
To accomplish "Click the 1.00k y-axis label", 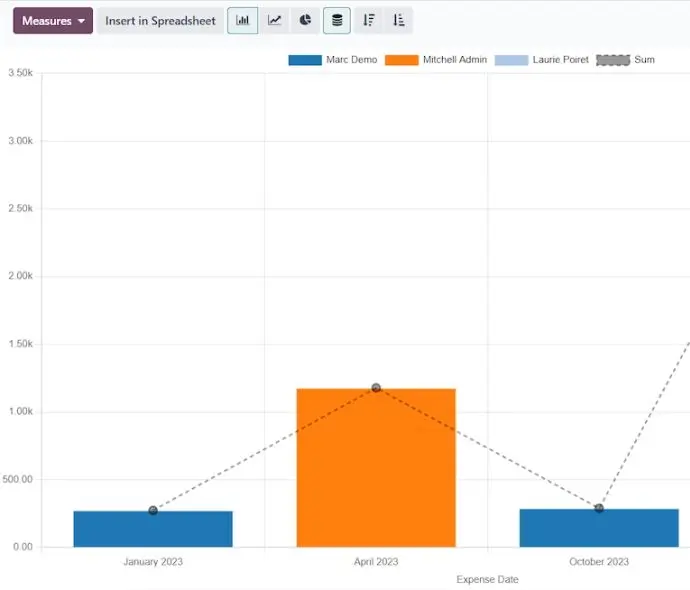I will [x=20, y=411].
